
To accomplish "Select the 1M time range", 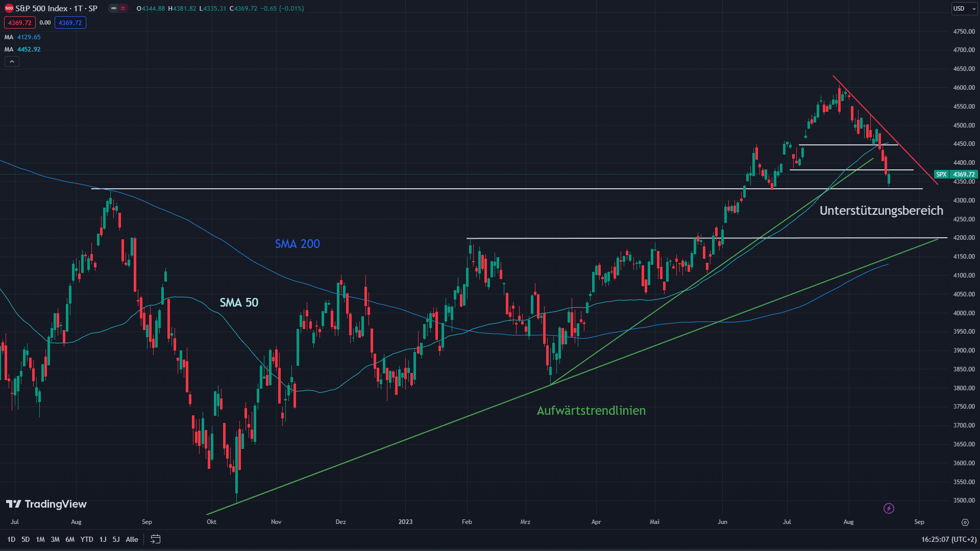I will point(40,539).
